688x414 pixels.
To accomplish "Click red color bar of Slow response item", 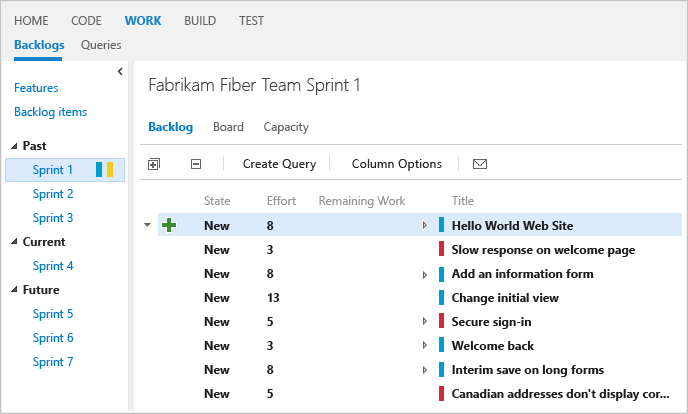I will (441, 249).
